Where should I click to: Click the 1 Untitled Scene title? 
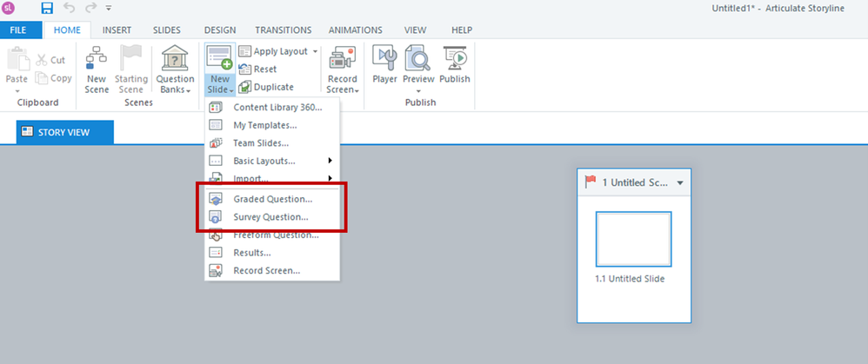pos(636,182)
